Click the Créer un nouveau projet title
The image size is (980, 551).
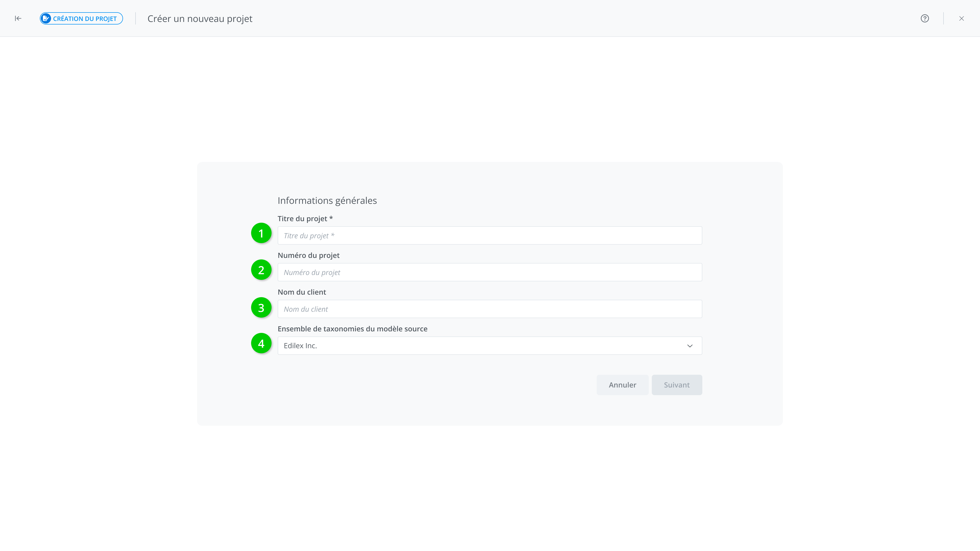[200, 19]
